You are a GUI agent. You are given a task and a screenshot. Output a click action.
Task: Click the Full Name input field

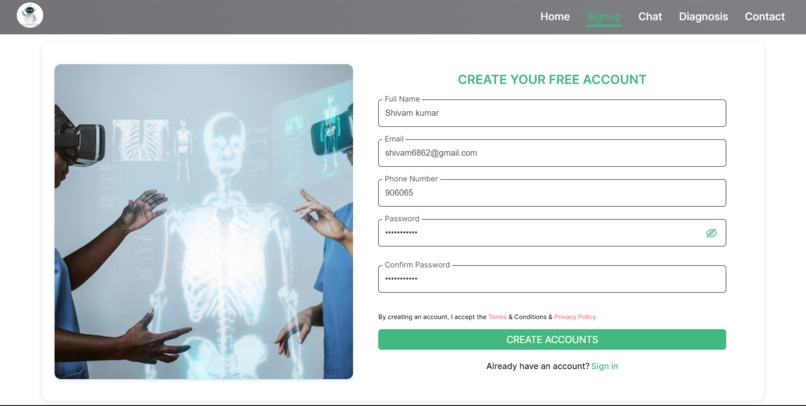click(552, 113)
